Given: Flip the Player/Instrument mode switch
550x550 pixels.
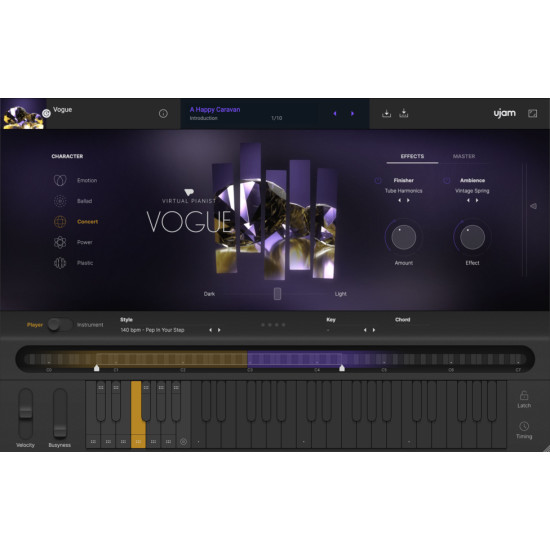Looking at the screenshot, I should pos(60,325).
